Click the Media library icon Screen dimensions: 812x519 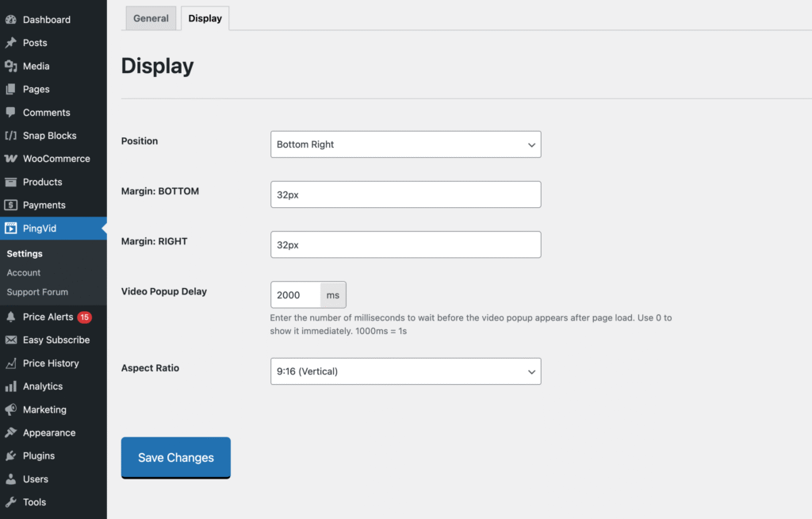pyautogui.click(x=11, y=66)
